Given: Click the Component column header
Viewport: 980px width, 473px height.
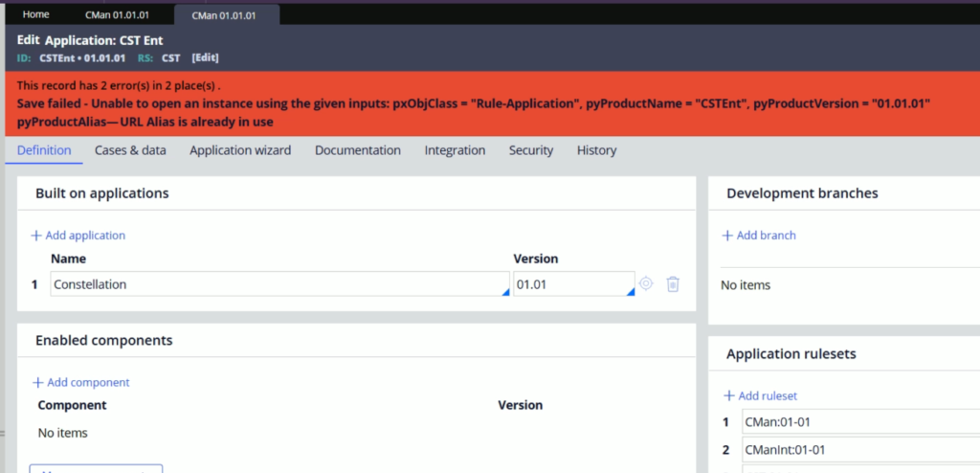Looking at the screenshot, I should [x=72, y=405].
